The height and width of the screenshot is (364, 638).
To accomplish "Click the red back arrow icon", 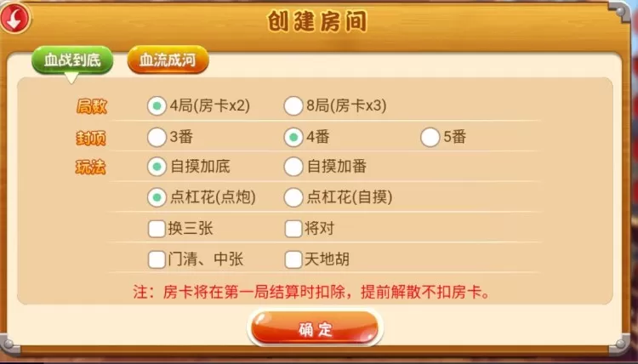I will (x=15, y=17).
